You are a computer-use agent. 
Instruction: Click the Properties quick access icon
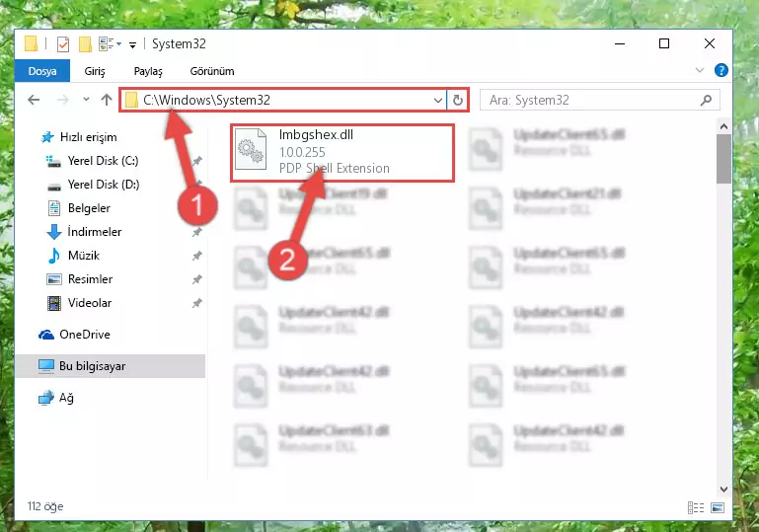tap(63, 44)
